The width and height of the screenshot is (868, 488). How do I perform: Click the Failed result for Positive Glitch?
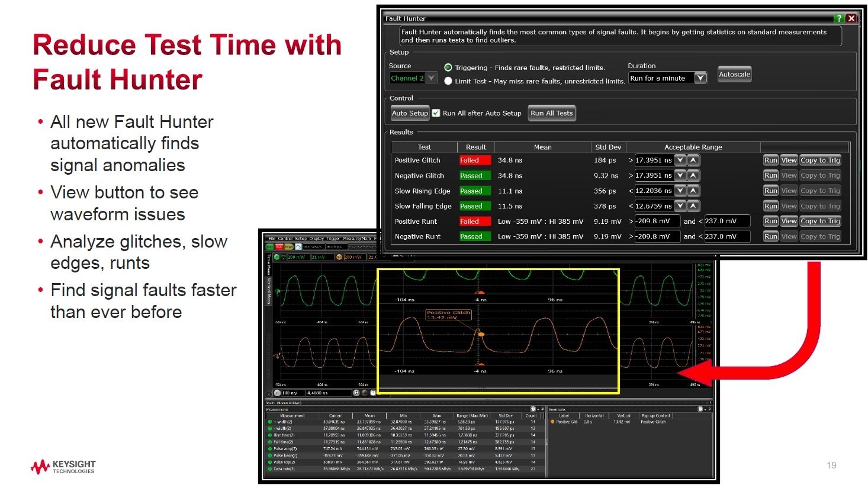(x=475, y=160)
